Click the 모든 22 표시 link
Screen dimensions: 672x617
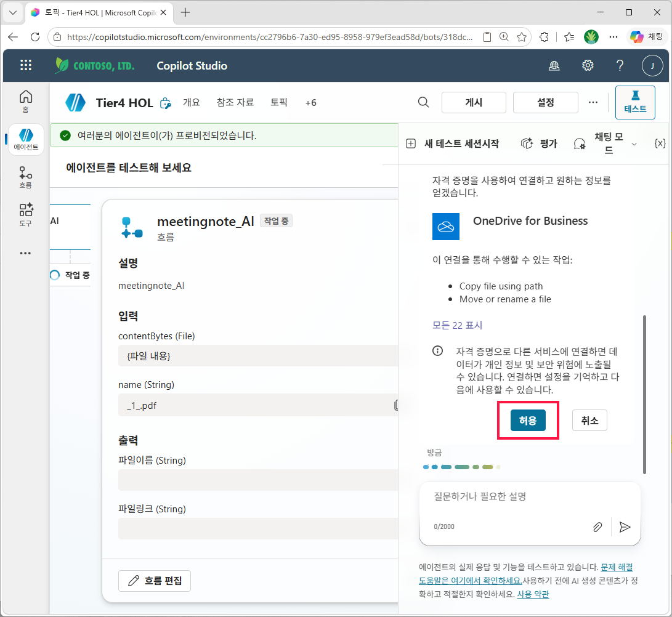pos(457,325)
